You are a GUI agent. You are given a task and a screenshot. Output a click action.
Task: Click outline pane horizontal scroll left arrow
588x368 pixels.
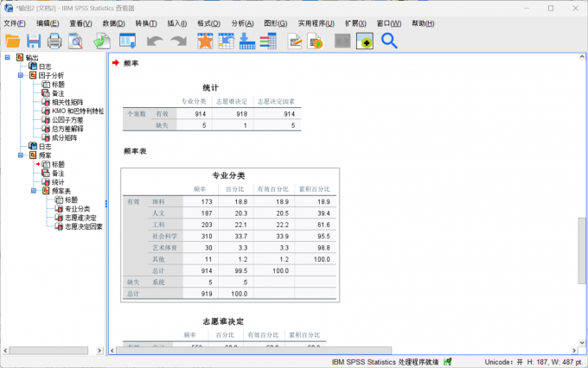pos(5,351)
